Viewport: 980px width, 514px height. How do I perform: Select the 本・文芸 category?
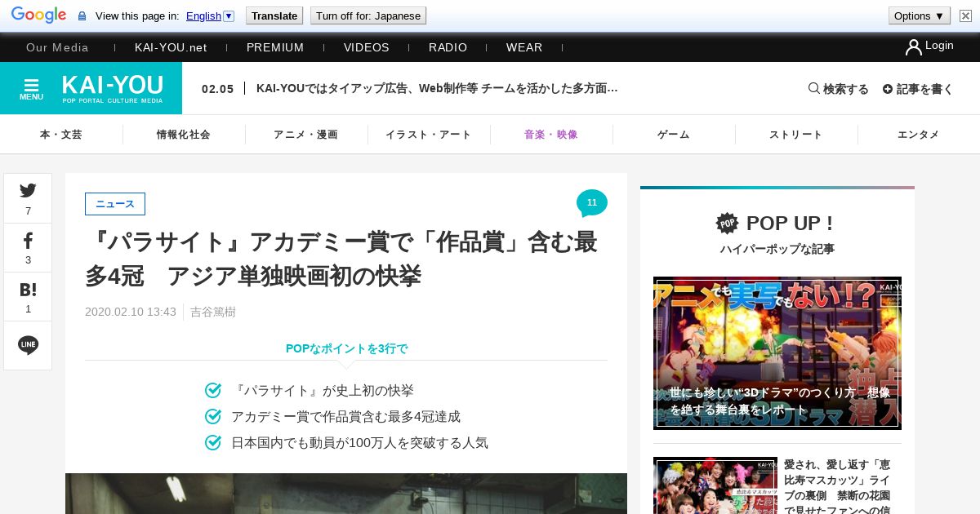(61, 135)
